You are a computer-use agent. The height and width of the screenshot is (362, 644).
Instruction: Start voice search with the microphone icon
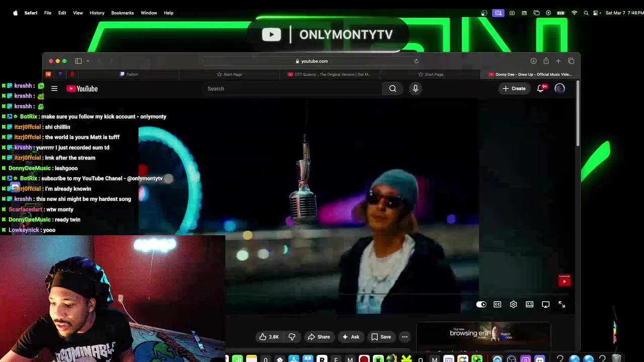(x=415, y=88)
